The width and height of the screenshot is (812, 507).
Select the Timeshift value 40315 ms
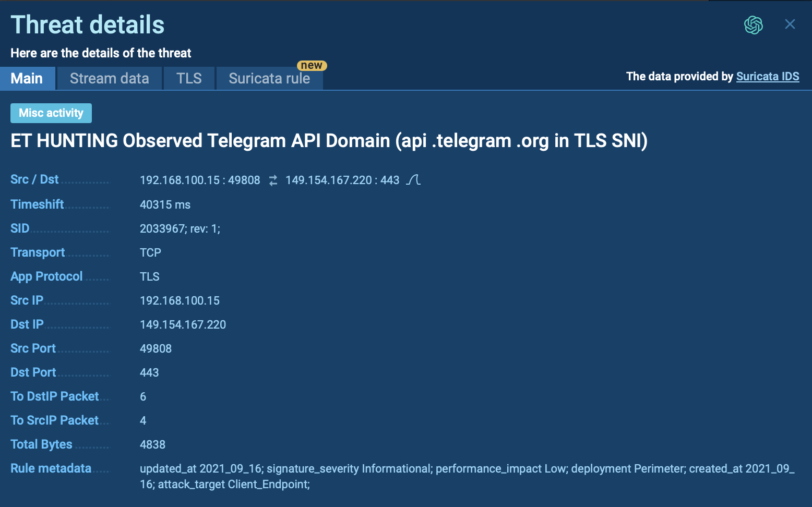coord(165,204)
